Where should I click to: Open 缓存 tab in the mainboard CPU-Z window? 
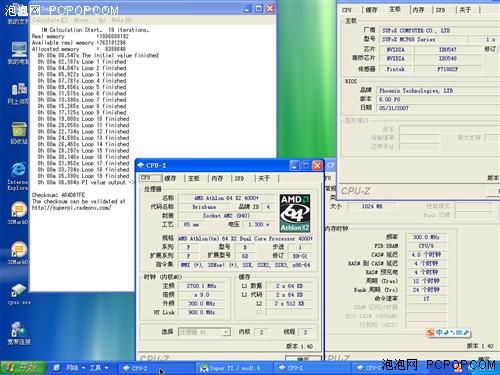371,10
